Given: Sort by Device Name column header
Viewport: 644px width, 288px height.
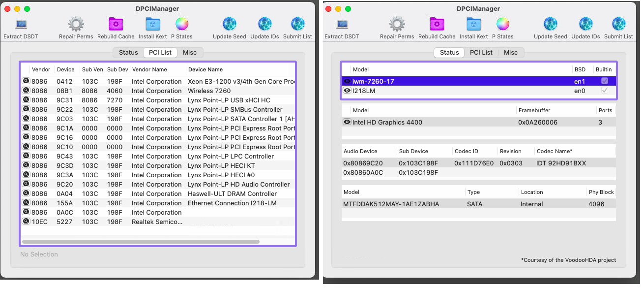Looking at the screenshot, I should click(x=240, y=69).
